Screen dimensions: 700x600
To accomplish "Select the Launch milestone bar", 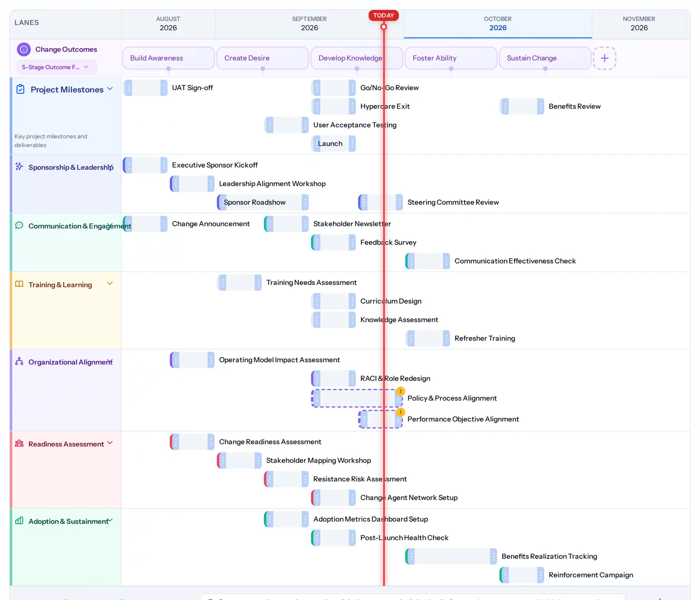I will click(x=333, y=144).
